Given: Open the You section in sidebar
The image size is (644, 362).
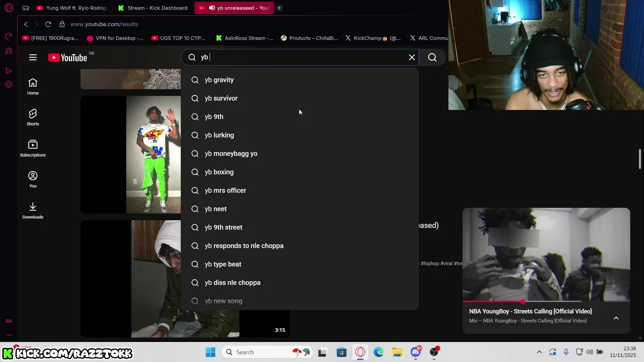Looking at the screenshot, I should pyautogui.click(x=33, y=179).
